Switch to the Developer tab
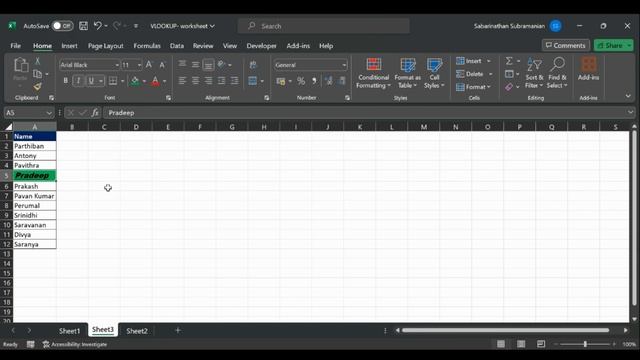 click(x=261, y=46)
